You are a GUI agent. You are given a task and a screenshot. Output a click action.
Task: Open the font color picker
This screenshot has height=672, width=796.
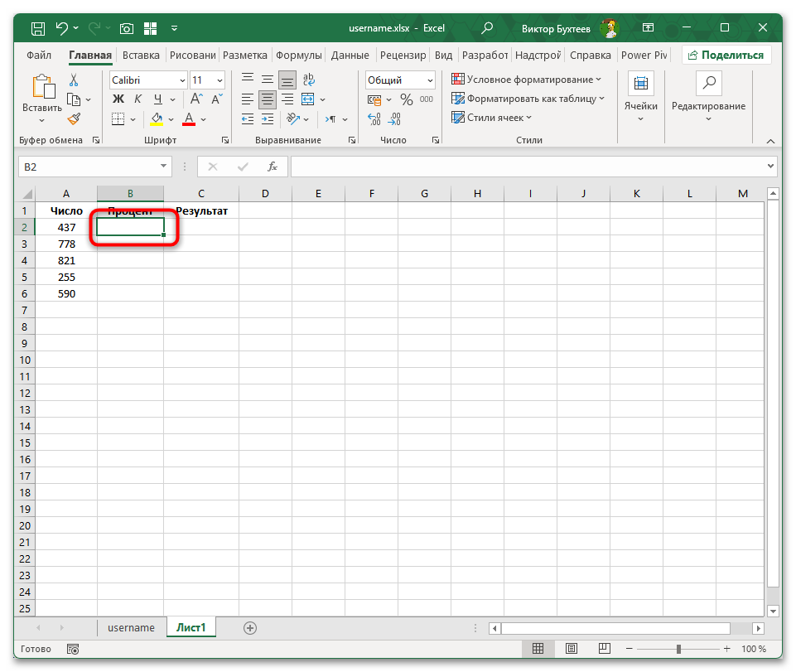point(189,118)
